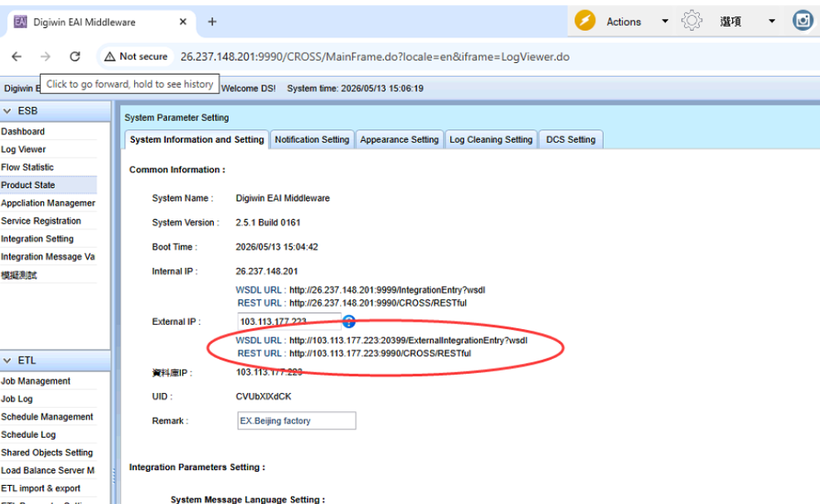
Task: Open Service Registration in sidebar
Action: [x=41, y=220]
